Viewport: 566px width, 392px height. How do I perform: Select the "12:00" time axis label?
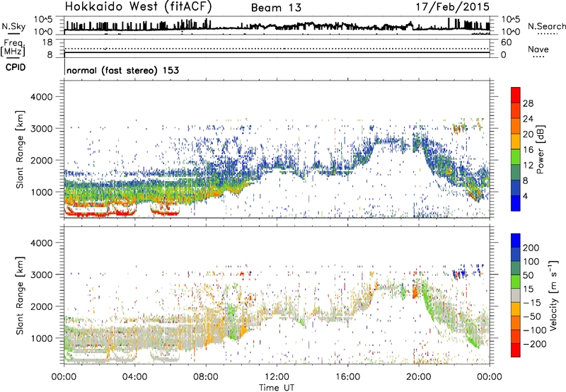pyautogui.click(x=277, y=377)
